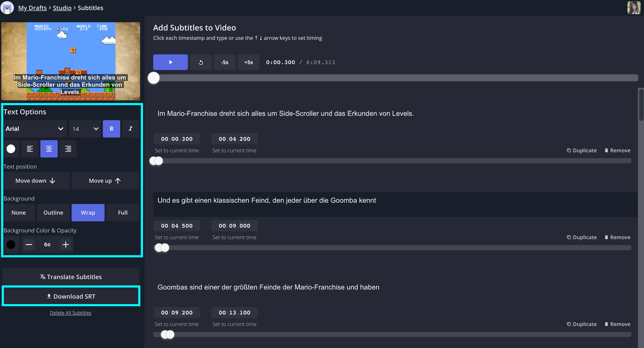Viewport: 644px width, 348px height.
Task: Toggle italic text formatting
Action: [130, 129]
